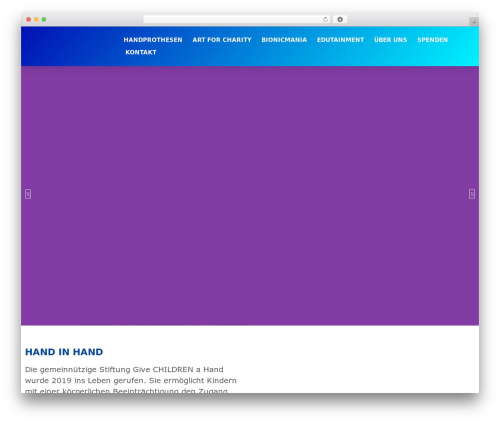Viewport: 500px width, 423px height.
Task: Go to the Spenden donation page
Action: 432,40
